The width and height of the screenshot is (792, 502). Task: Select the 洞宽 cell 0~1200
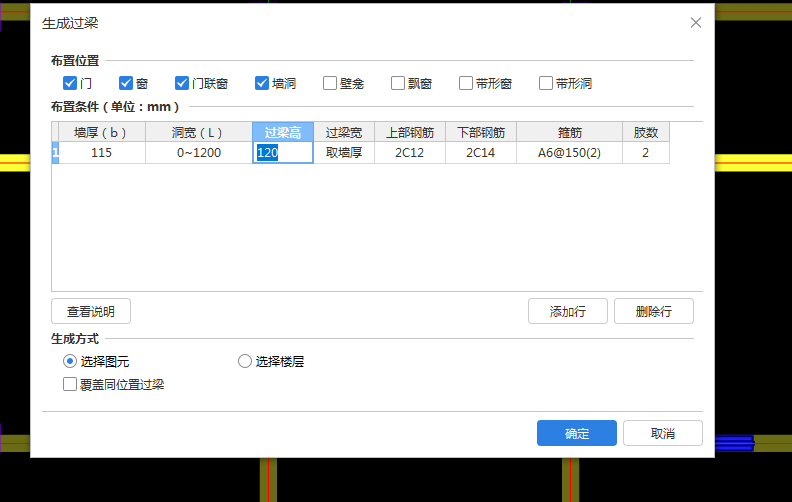(199, 153)
